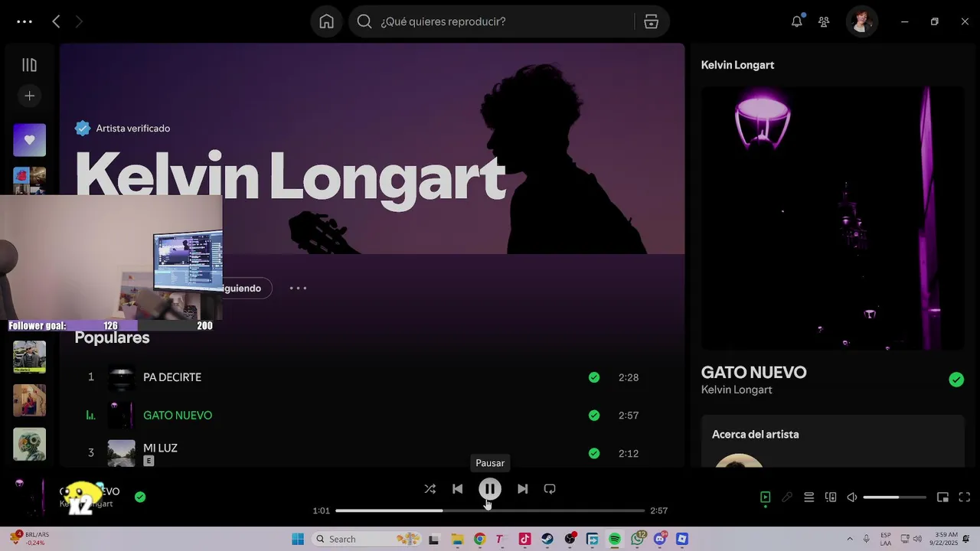Open GATO NUEVO title in right panel

[753, 373]
